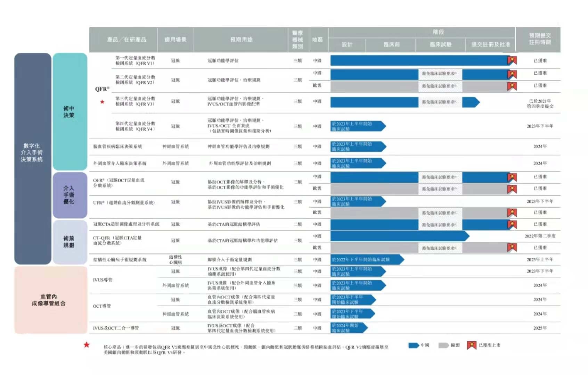Select the approval flag in OFR 歐盟 row
This screenshot has width=588, height=375.
512,189
